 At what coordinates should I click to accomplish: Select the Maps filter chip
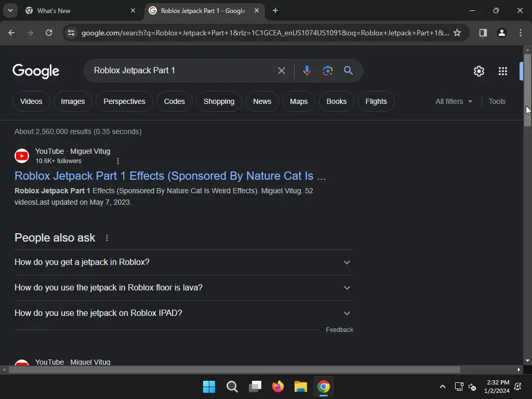point(299,101)
